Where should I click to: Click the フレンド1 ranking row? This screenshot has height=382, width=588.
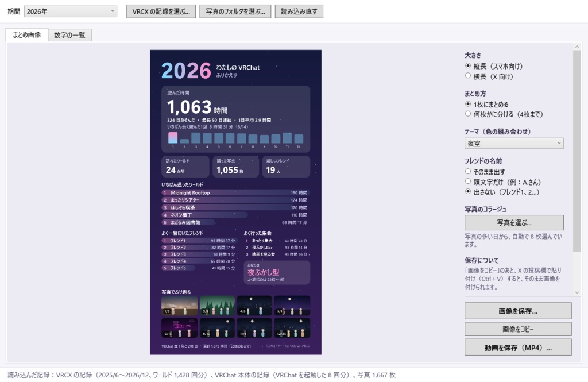[x=199, y=241]
